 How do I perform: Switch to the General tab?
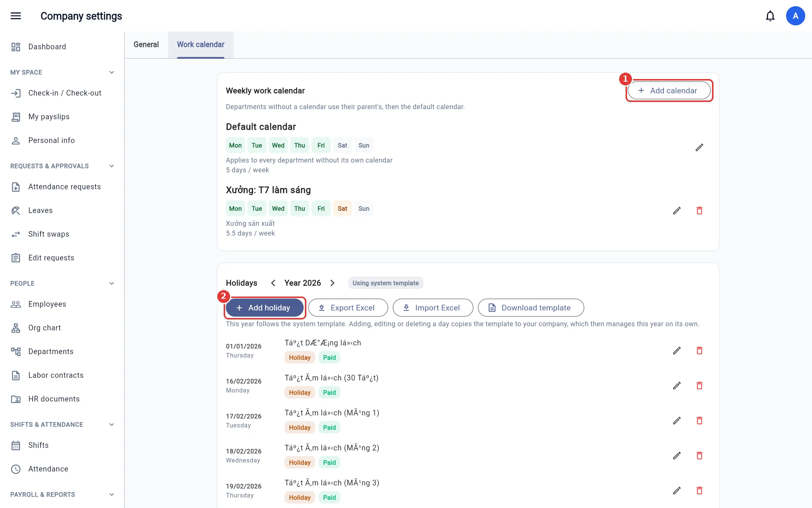coord(146,44)
